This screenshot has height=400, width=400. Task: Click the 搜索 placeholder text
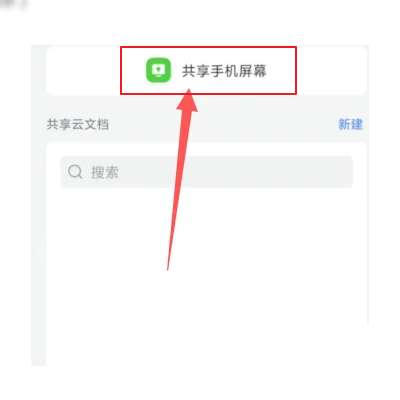click(105, 172)
